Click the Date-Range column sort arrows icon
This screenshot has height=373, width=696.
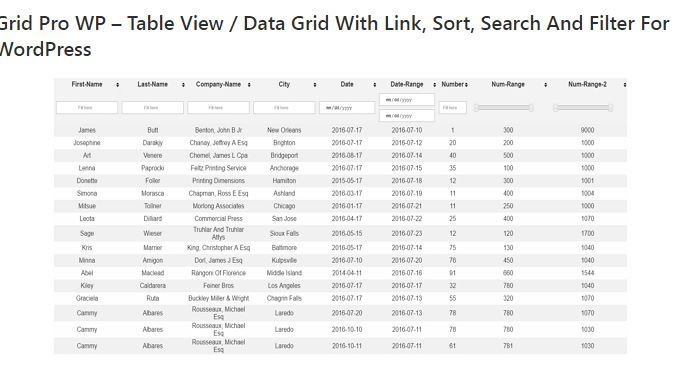pos(435,85)
